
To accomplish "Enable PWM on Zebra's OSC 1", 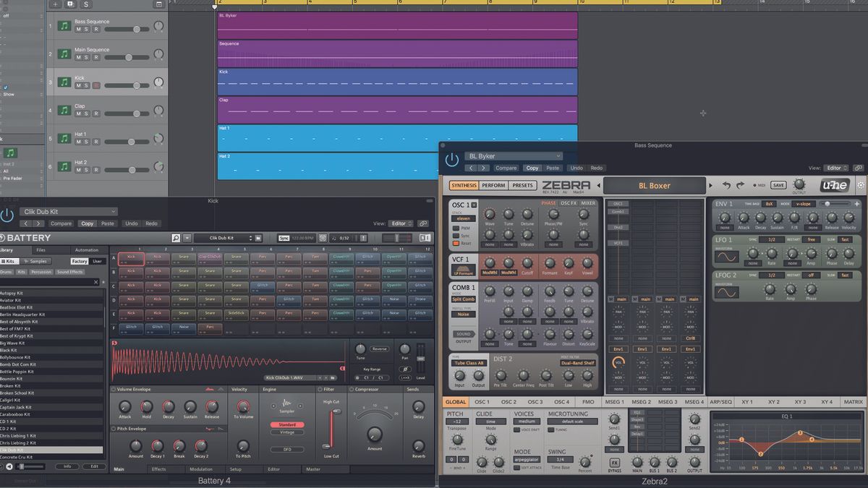I will [x=456, y=228].
